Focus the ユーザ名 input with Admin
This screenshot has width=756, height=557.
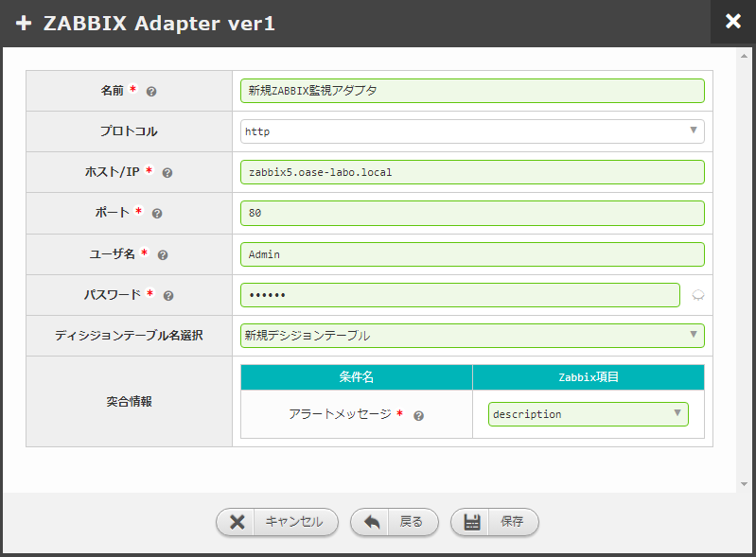click(x=472, y=254)
